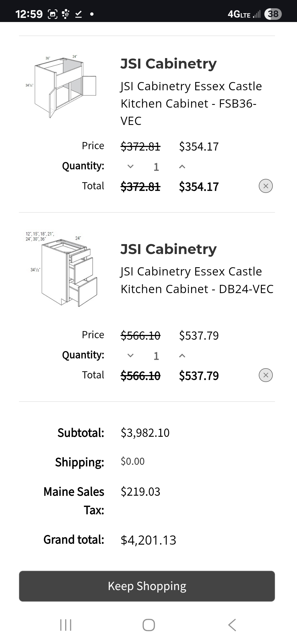The height and width of the screenshot is (644, 297).
Task: Increase quantity of FSB36-VEC cabinet
Action: tap(182, 166)
